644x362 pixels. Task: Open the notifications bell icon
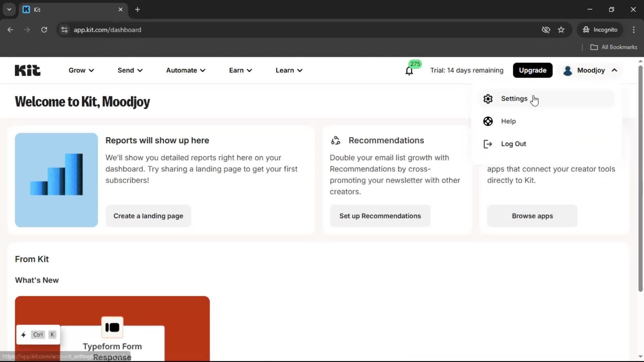click(409, 71)
